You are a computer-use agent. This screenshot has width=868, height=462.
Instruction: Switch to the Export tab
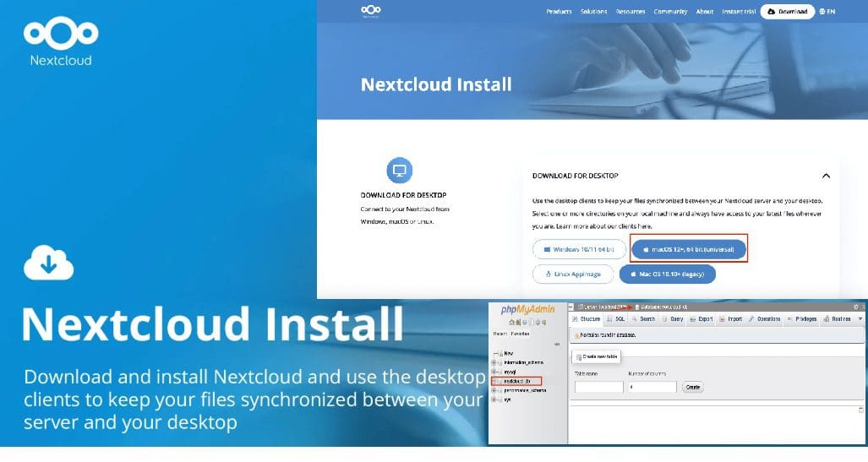click(x=701, y=319)
